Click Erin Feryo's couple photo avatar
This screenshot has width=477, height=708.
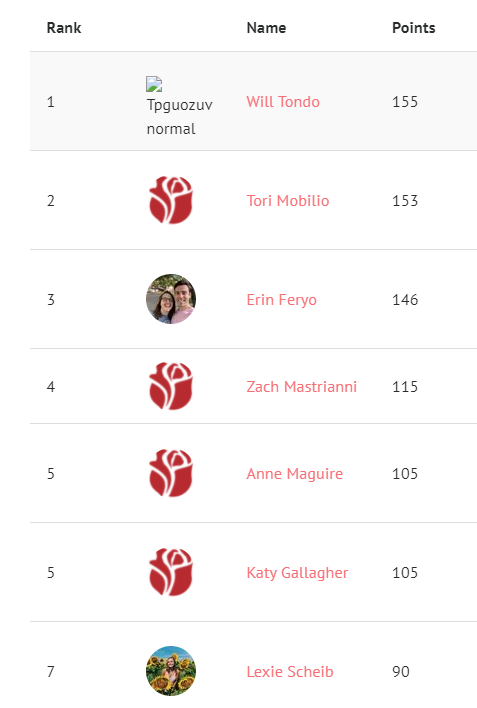coord(171,299)
